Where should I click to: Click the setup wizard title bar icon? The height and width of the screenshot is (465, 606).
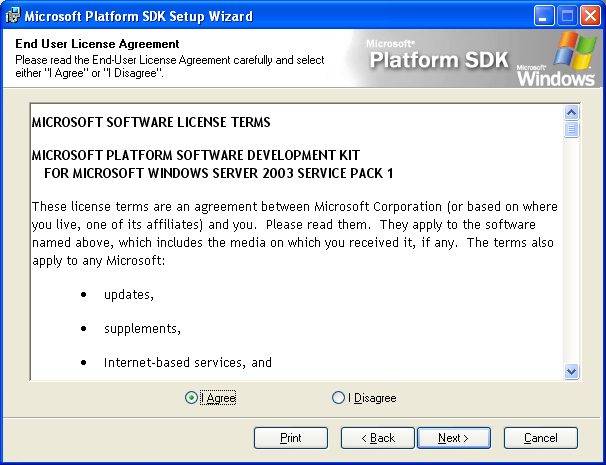point(13,16)
